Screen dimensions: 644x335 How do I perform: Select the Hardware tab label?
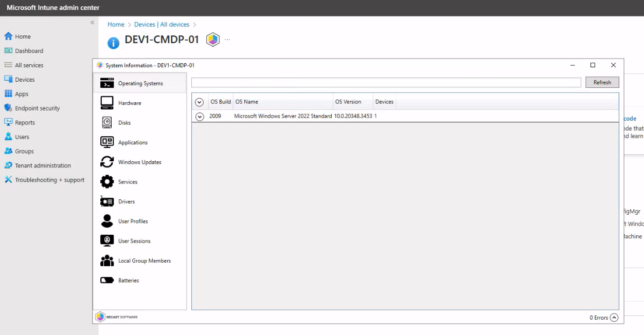(130, 103)
